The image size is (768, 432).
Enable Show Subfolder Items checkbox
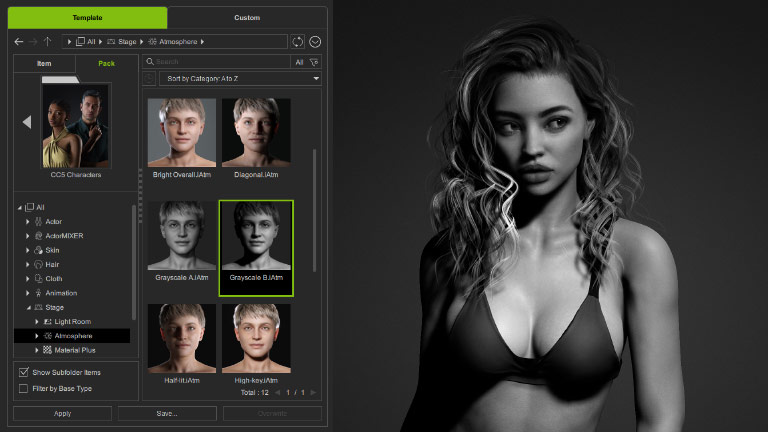pyautogui.click(x=24, y=372)
